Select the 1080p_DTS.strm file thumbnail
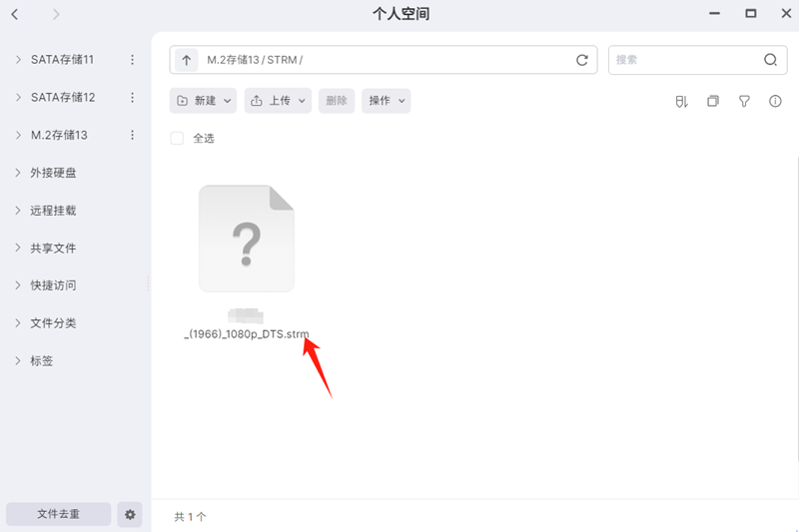 (247, 239)
